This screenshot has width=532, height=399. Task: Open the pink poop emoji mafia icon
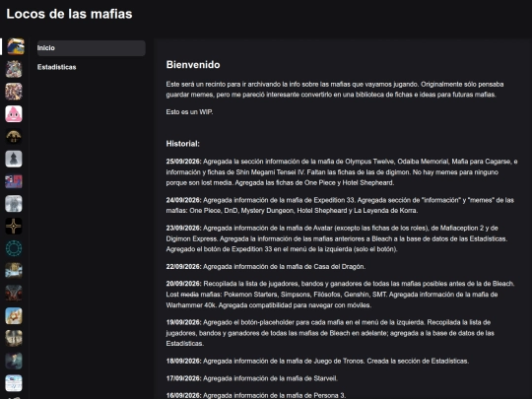point(14,113)
